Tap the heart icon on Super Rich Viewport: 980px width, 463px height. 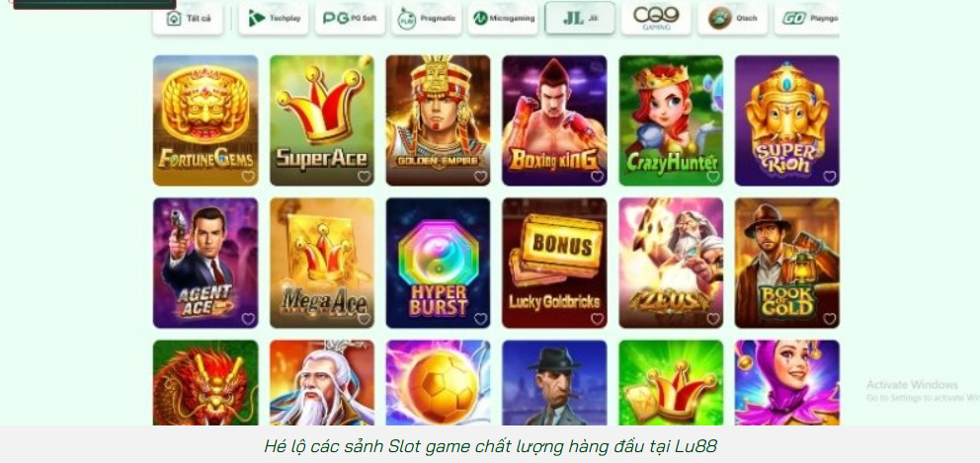pyautogui.click(x=830, y=176)
